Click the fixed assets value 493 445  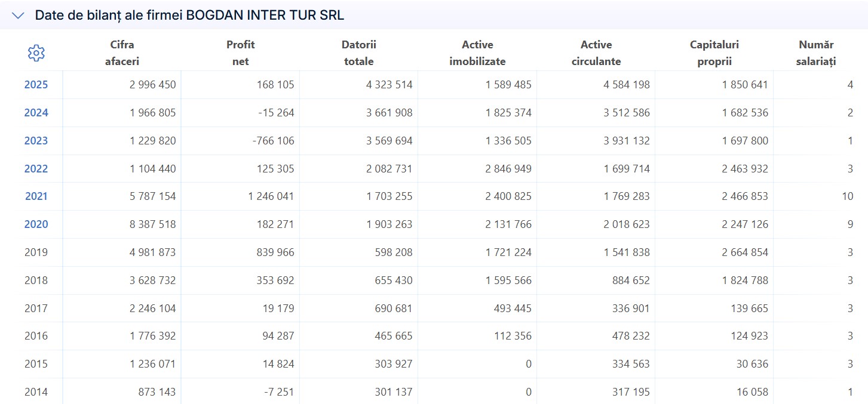pyautogui.click(x=512, y=309)
